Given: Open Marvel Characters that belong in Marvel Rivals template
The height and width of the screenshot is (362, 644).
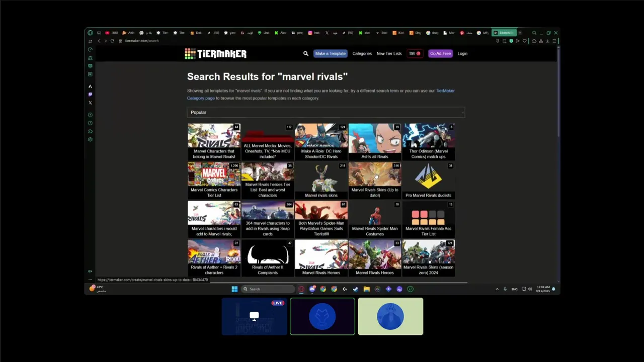Looking at the screenshot, I should pyautogui.click(x=214, y=142).
